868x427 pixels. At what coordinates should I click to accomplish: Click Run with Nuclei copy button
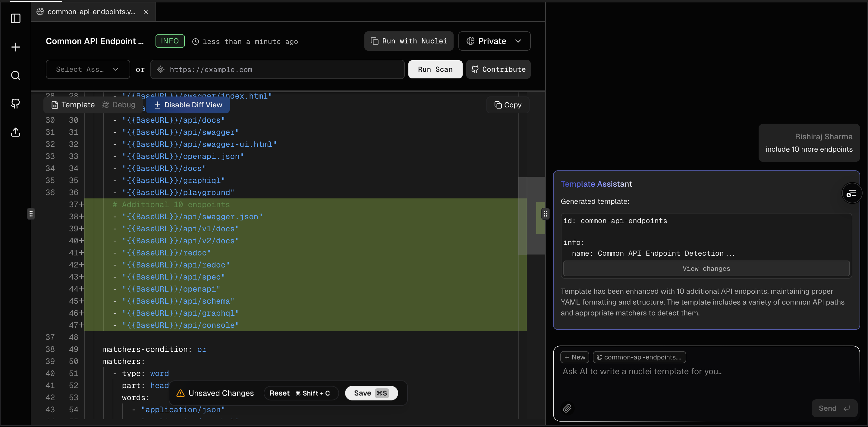click(x=409, y=41)
